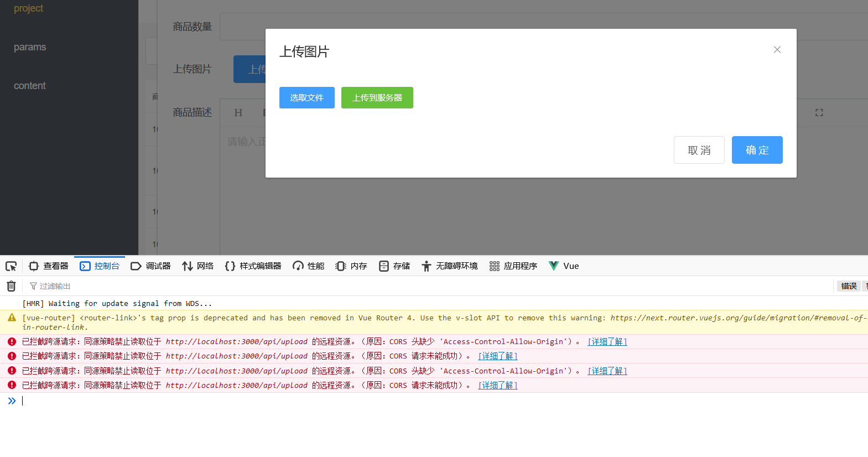This screenshot has width=868, height=457.
Task: Open the 性能 performance tab
Action: coord(309,266)
